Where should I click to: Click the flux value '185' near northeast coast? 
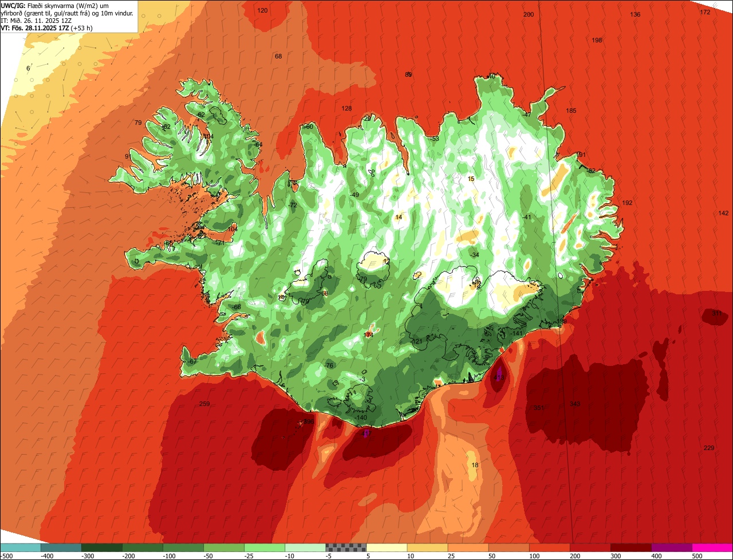[571, 111]
